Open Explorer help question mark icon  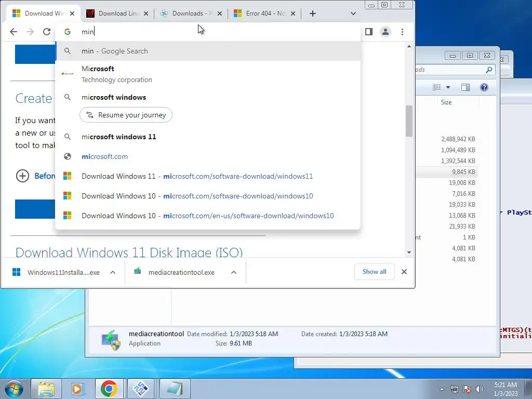coord(484,87)
